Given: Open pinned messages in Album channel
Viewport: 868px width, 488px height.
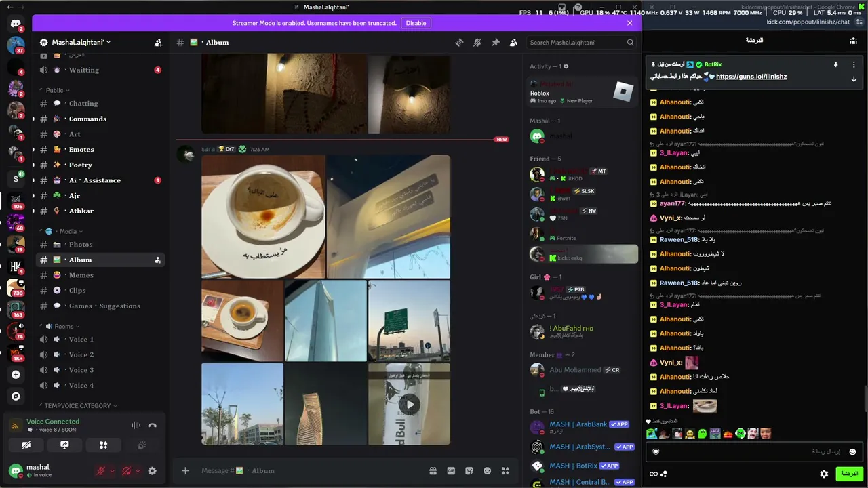Looking at the screenshot, I should [496, 42].
